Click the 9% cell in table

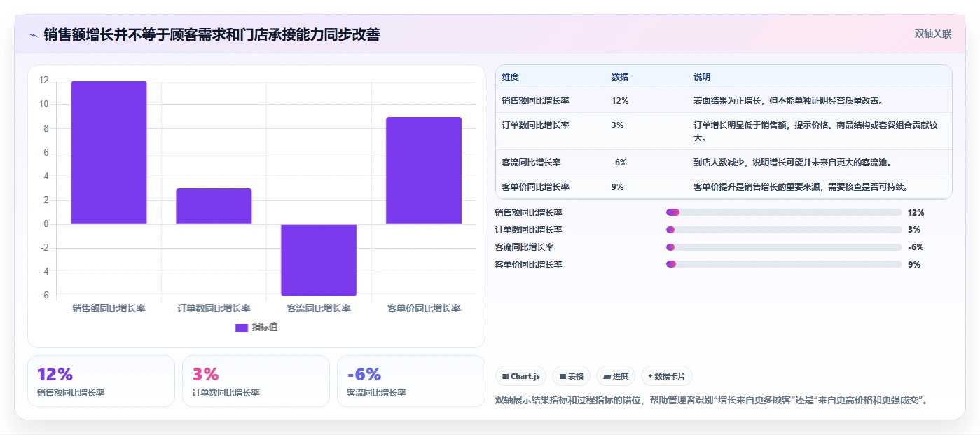pyautogui.click(x=617, y=187)
